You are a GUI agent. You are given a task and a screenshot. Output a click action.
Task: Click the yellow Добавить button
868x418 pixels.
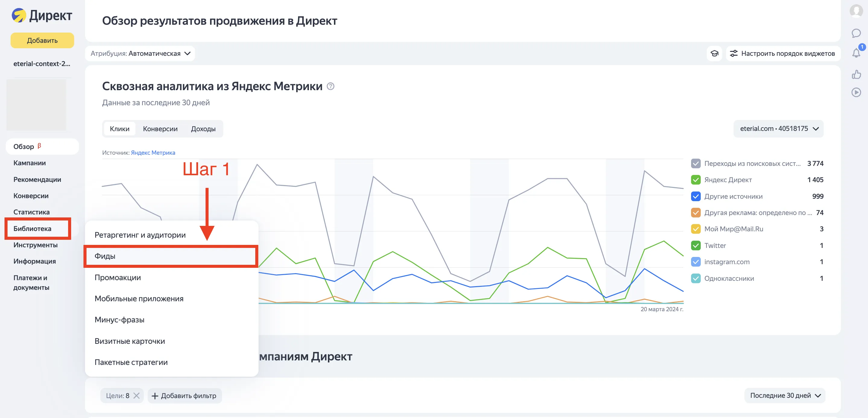[42, 40]
